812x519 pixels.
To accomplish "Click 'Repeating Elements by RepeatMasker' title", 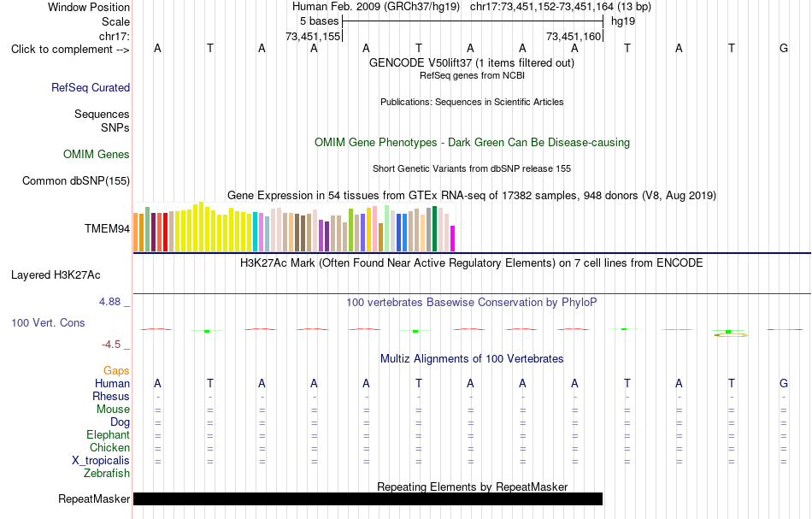I will [473, 487].
